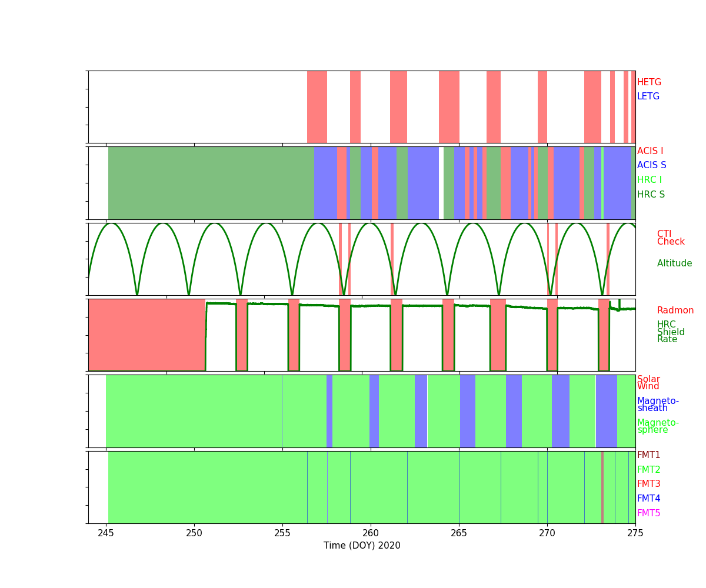Click the CTI Check legend label

pyautogui.click(x=670, y=238)
